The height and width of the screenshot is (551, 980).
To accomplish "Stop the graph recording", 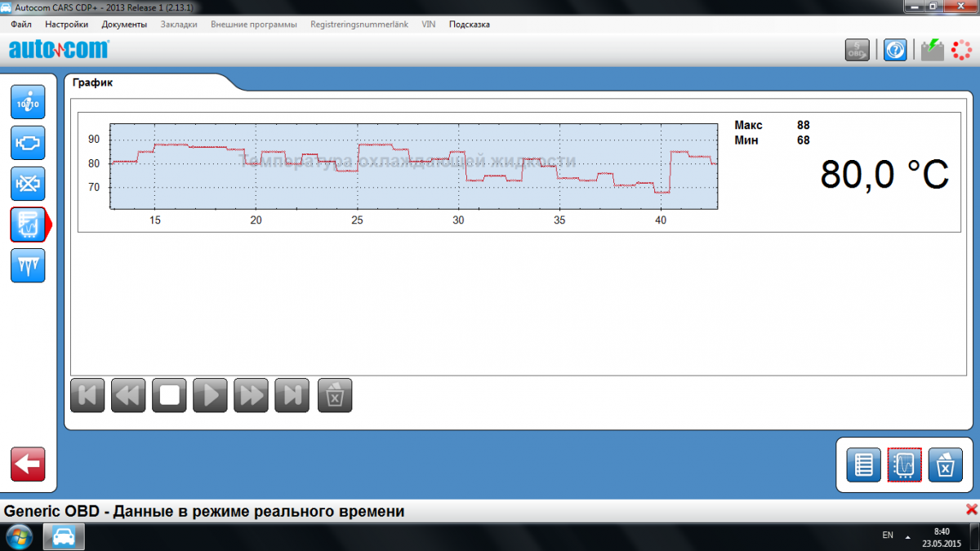I will coord(169,396).
